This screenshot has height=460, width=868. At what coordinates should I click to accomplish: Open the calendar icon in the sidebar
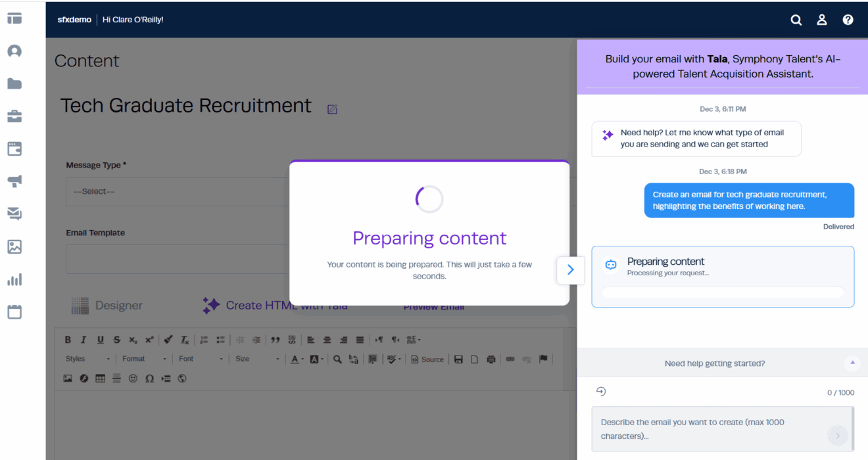click(14, 311)
